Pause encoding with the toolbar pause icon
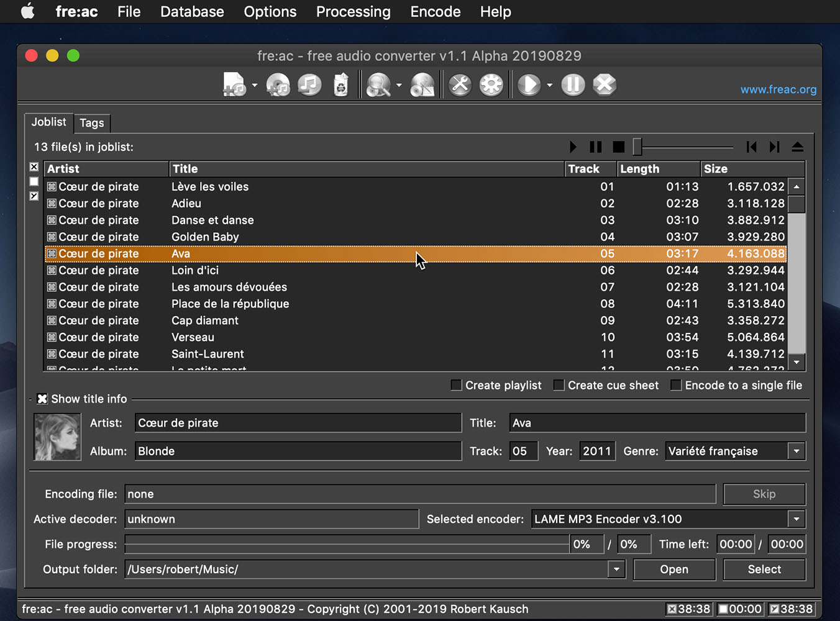Image resolution: width=840 pixels, height=621 pixels. tap(573, 84)
